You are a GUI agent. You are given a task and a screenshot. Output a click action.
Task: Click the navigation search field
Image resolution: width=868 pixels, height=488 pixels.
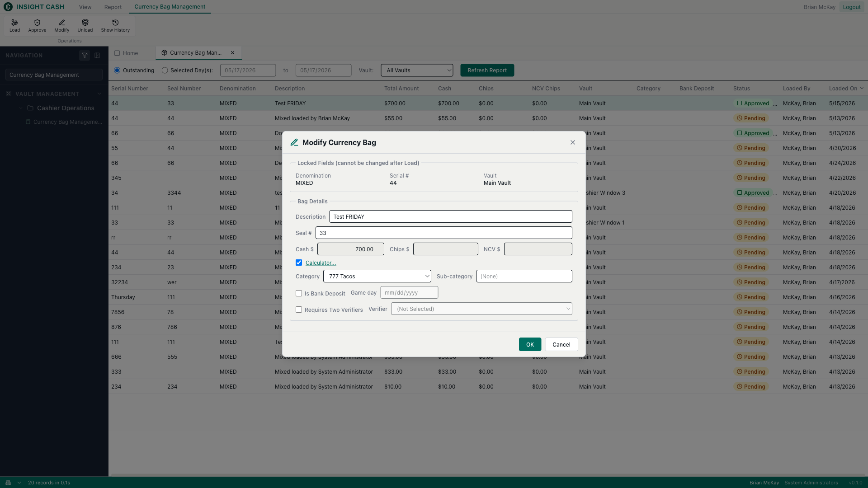(x=54, y=75)
